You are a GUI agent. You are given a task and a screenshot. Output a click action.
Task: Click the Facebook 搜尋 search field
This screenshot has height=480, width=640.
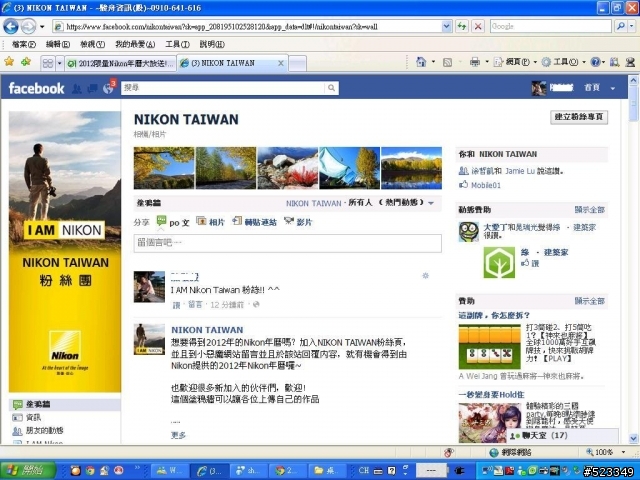click(x=223, y=88)
